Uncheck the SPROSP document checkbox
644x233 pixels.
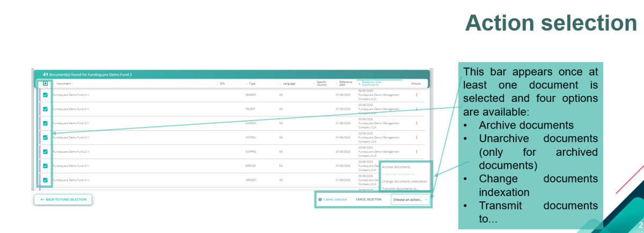point(45,166)
